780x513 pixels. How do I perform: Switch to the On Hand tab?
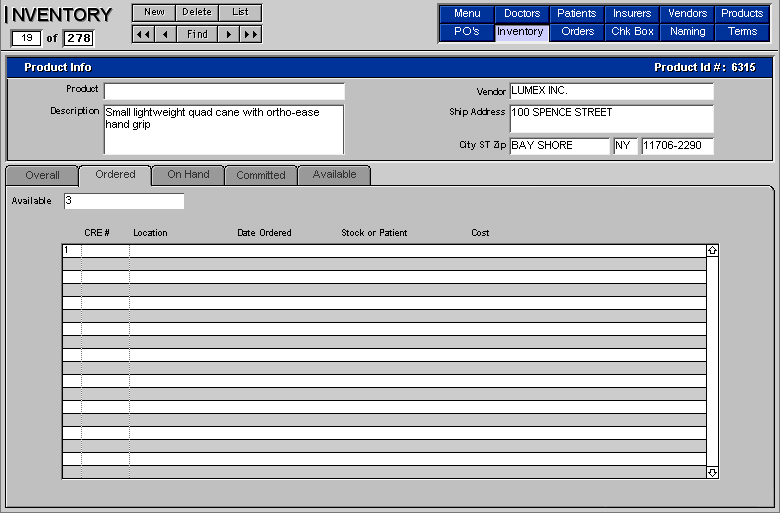(188, 175)
